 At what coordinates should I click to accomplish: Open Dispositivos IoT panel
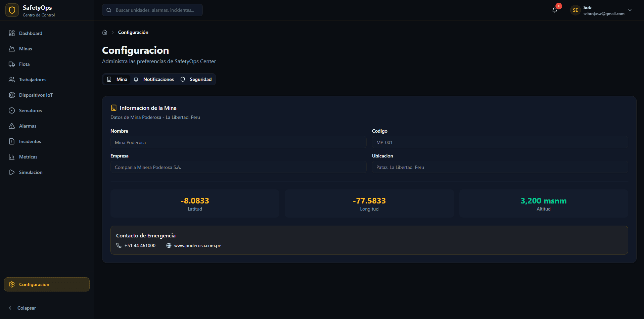[12, 95]
